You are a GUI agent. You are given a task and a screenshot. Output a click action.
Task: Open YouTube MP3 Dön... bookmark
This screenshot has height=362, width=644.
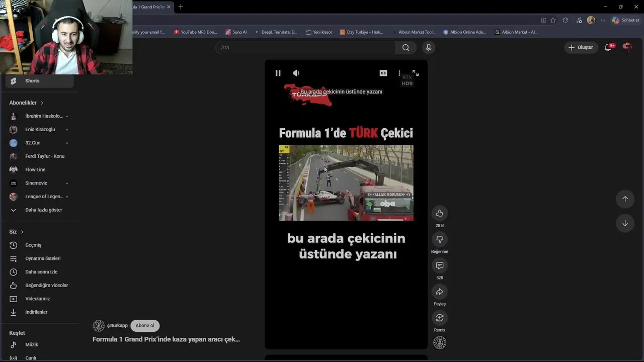click(x=195, y=32)
